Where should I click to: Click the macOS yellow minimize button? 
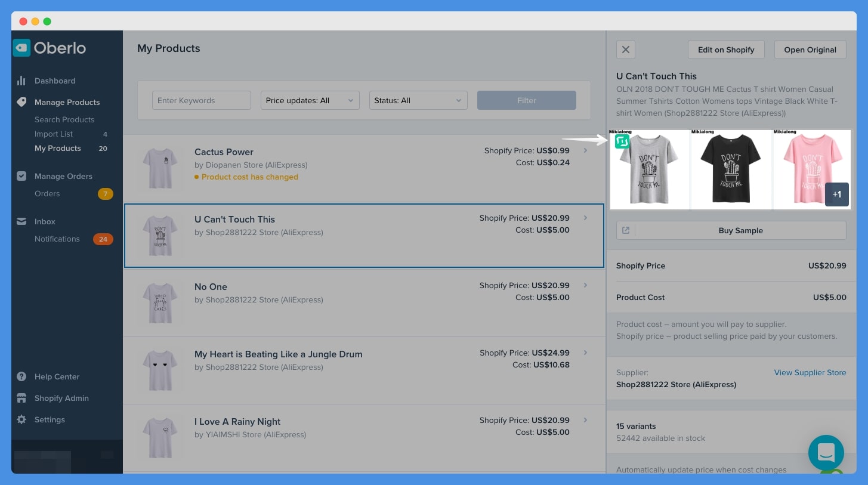click(35, 21)
